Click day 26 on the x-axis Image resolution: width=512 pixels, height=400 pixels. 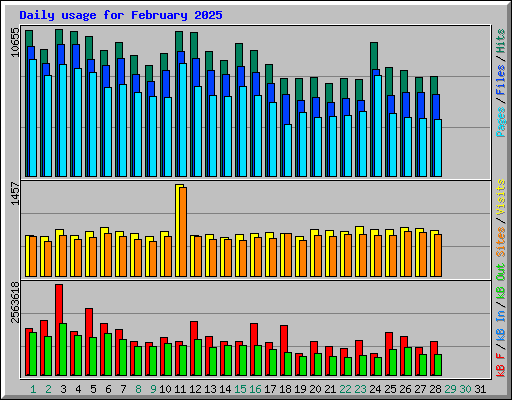tap(405, 389)
